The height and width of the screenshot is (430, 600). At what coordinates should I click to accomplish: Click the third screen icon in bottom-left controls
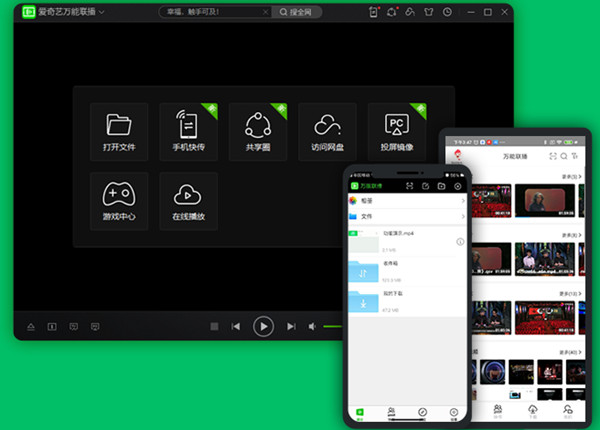point(73,327)
